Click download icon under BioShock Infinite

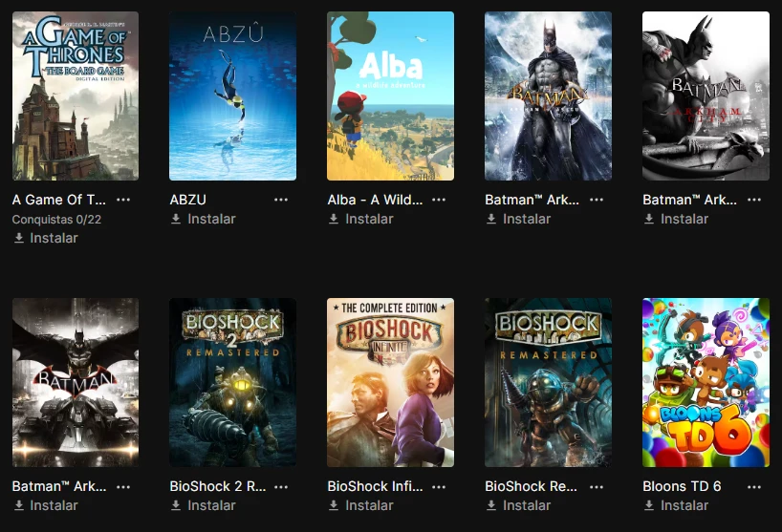coord(333,505)
